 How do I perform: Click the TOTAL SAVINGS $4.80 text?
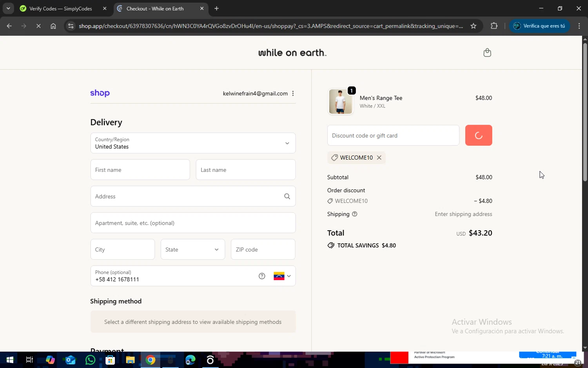tap(367, 246)
